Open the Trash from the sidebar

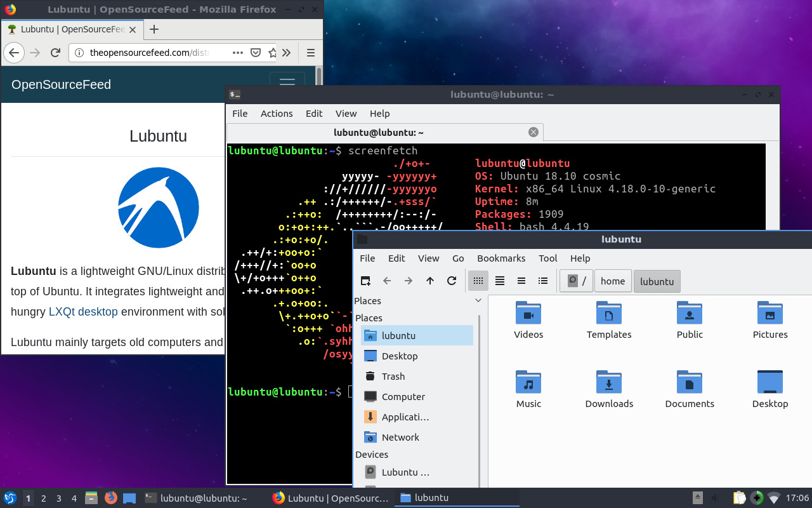[392, 376]
